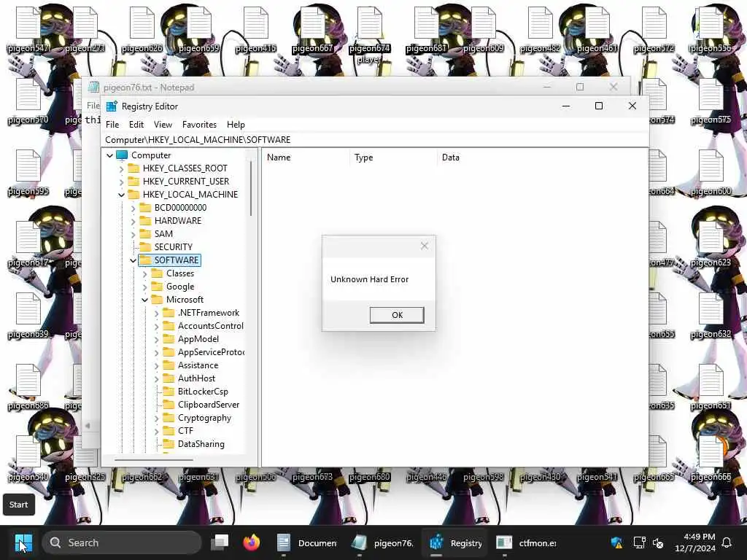
Task: Select the Computer icon in tree
Action: tap(122, 155)
